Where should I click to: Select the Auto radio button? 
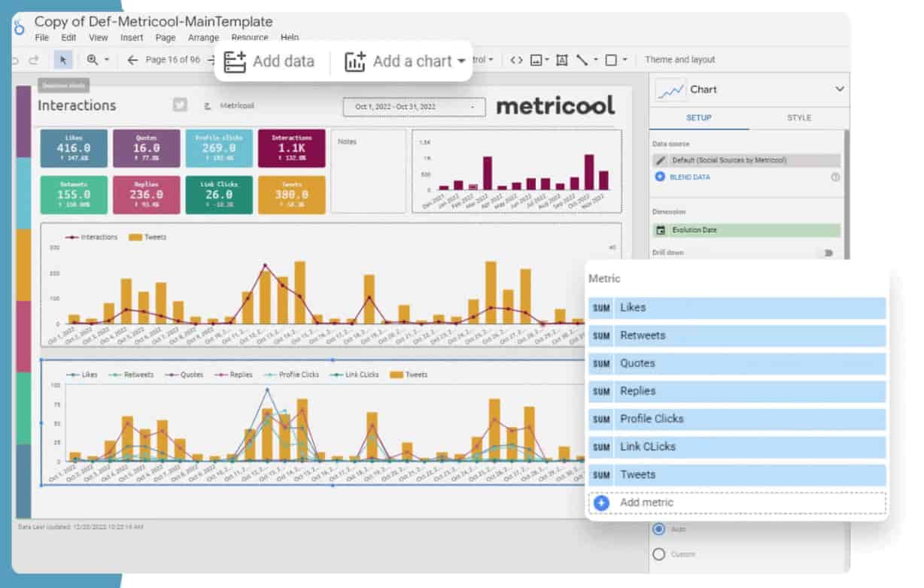[x=658, y=529]
